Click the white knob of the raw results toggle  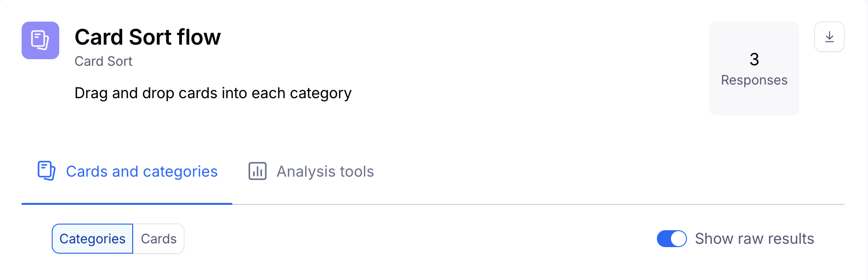(x=678, y=239)
